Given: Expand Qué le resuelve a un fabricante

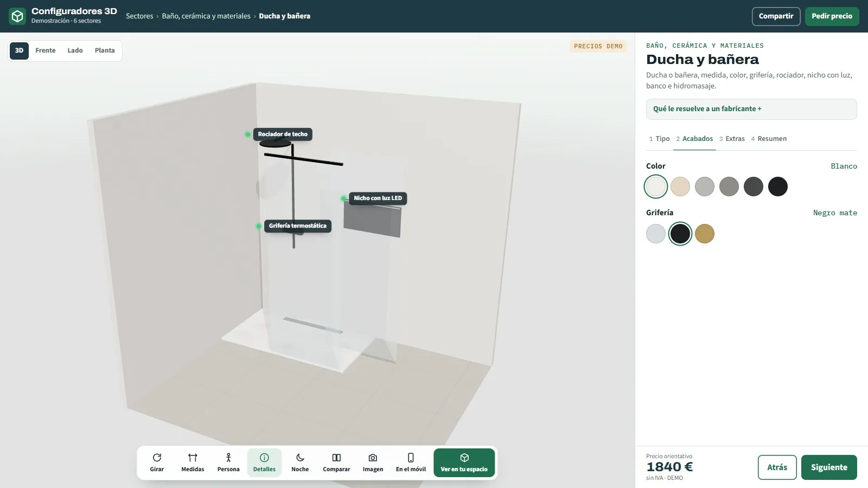Looking at the screenshot, I should click(x=751, y=109).
